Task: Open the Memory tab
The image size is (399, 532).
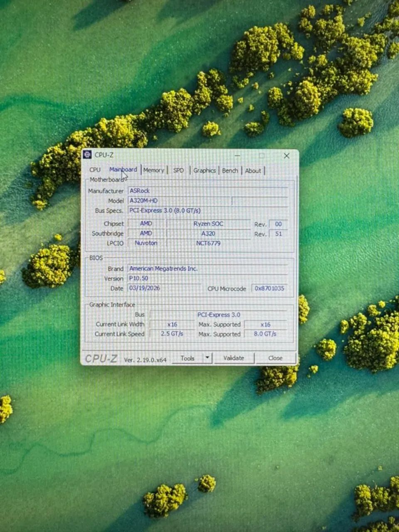Action: click(x=154, y=170)
